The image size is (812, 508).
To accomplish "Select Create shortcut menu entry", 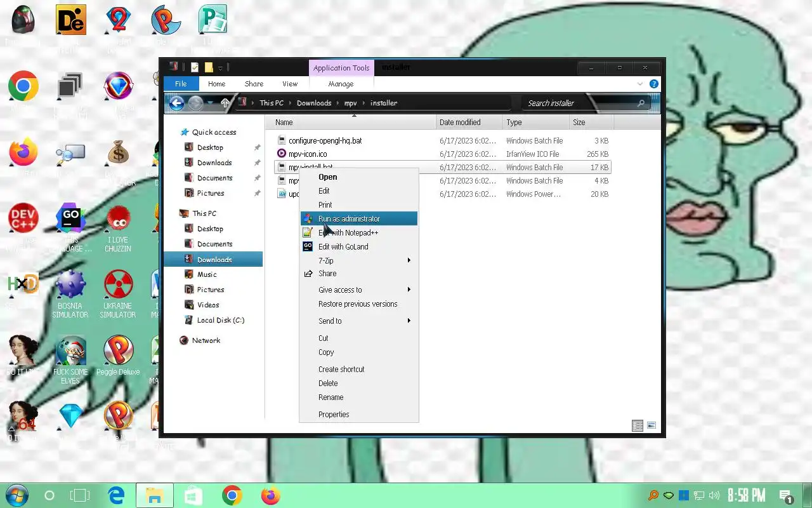I will [x=358, y=369].
